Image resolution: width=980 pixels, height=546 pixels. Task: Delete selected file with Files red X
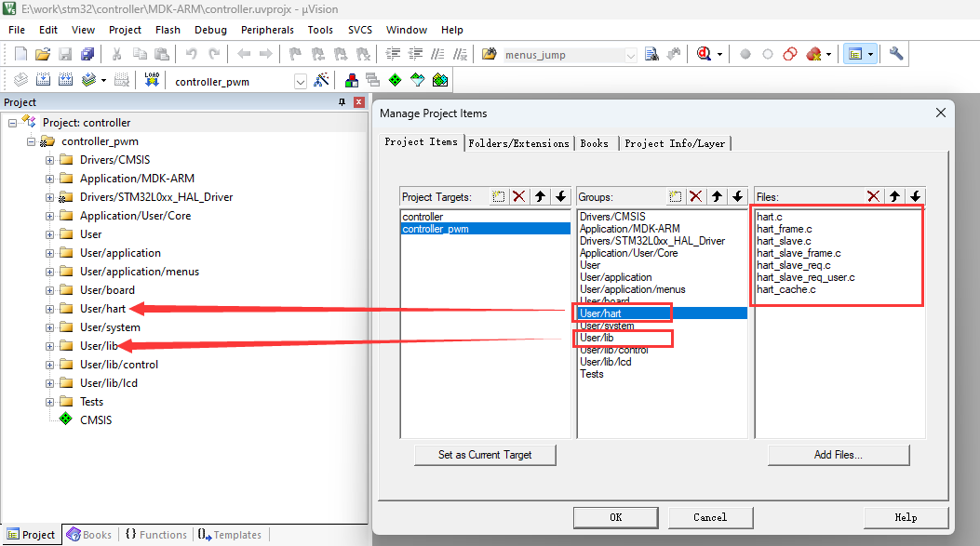[873, 196]
